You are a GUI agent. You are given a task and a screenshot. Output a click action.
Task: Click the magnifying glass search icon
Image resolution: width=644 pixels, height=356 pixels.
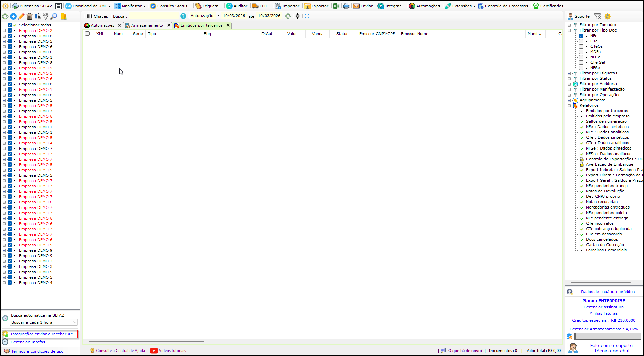54,16
